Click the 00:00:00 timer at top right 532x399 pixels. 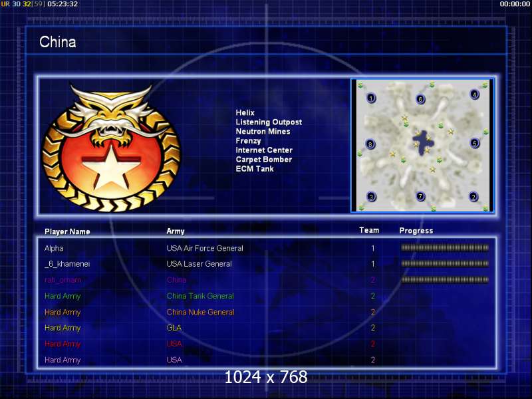(515, 4)
